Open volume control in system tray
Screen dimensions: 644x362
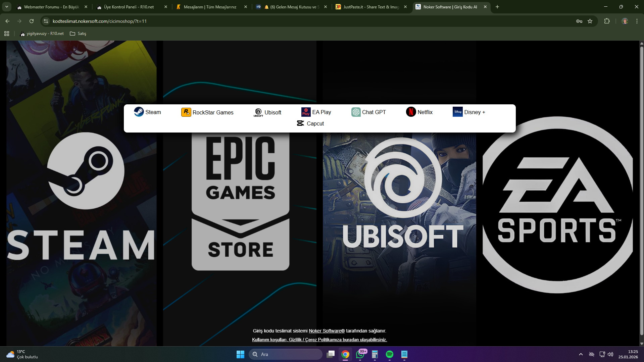pos(610,354)
